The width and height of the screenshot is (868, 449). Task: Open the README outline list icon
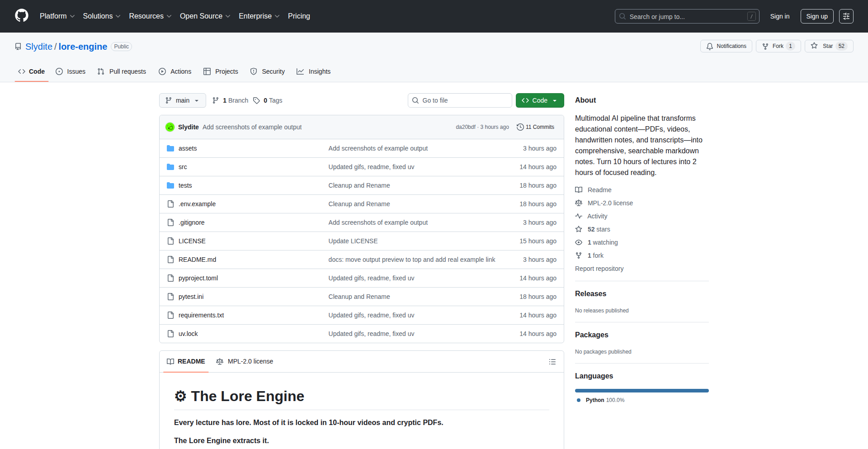(552, 362)
